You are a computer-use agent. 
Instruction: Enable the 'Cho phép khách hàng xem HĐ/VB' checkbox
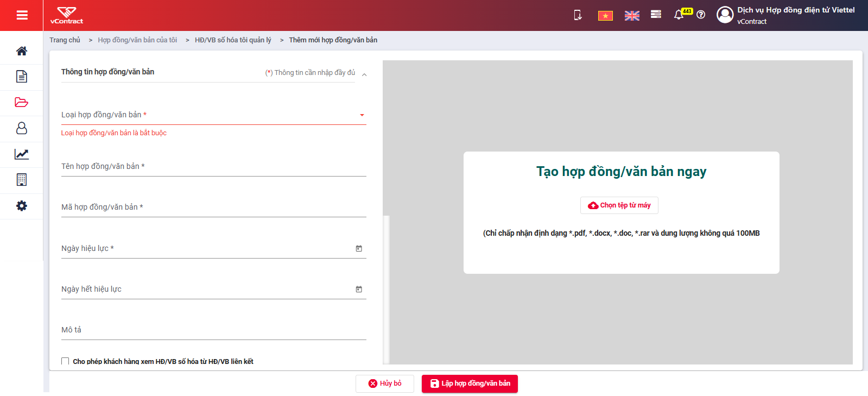tap(65, 361)
